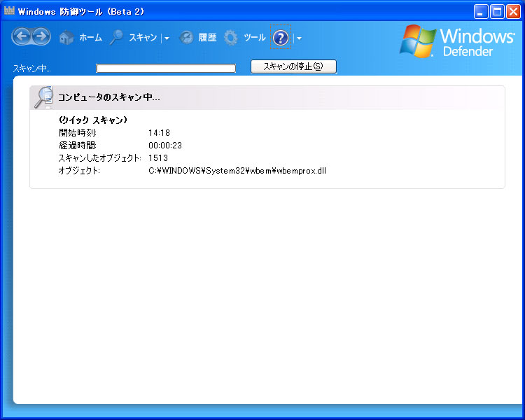This screenshot has width=525, height=420.
Task: Open the ツール tools page
Action: [255, 37]
